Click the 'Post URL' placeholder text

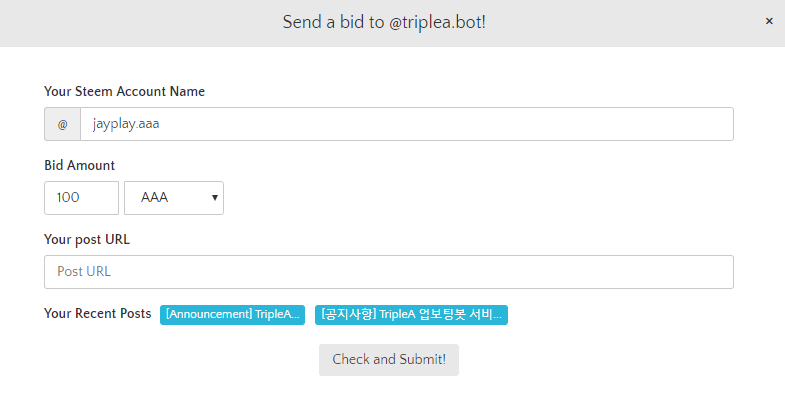pos(84,271)
